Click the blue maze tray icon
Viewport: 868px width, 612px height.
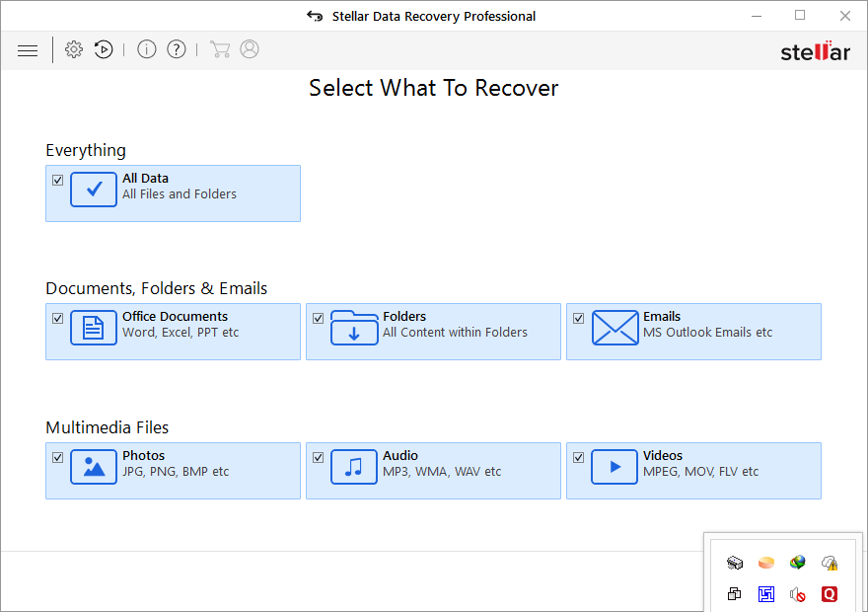(766, 594)
